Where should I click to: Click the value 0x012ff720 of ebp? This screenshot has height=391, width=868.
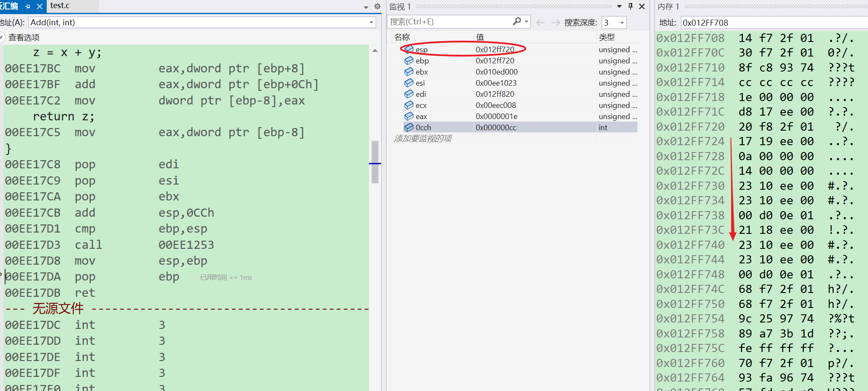(495, 61)
